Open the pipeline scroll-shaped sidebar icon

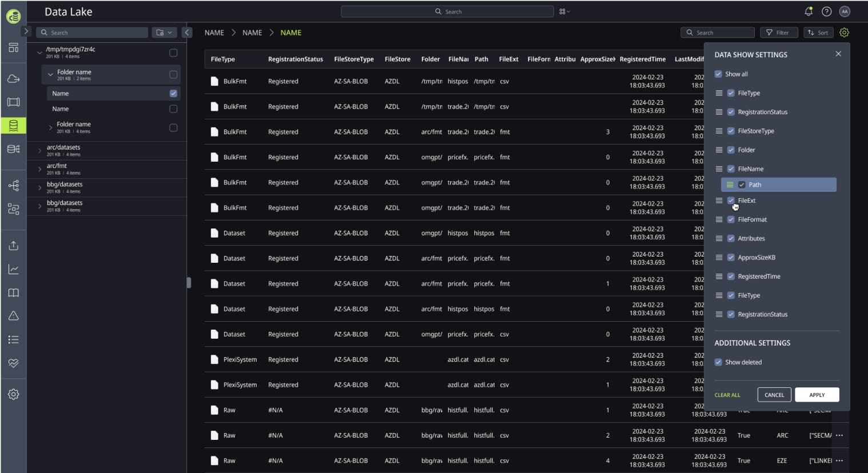[x=14, y=102]
